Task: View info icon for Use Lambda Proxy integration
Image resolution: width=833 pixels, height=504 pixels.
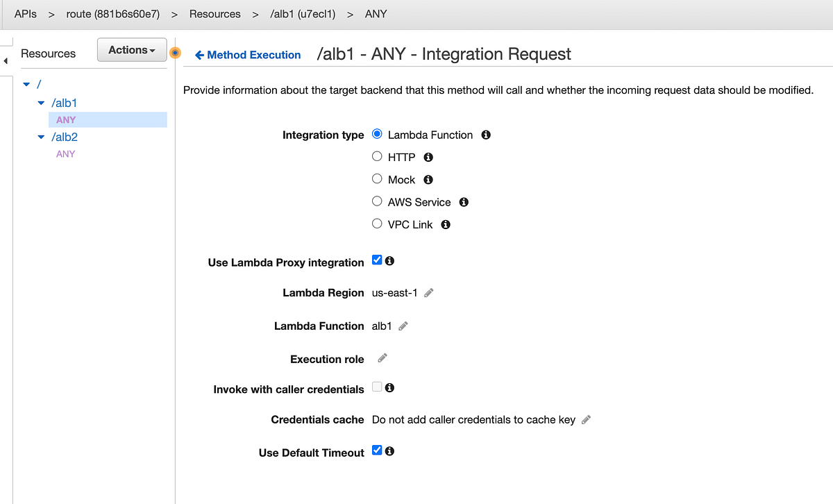Action: [x=389, y=260]
